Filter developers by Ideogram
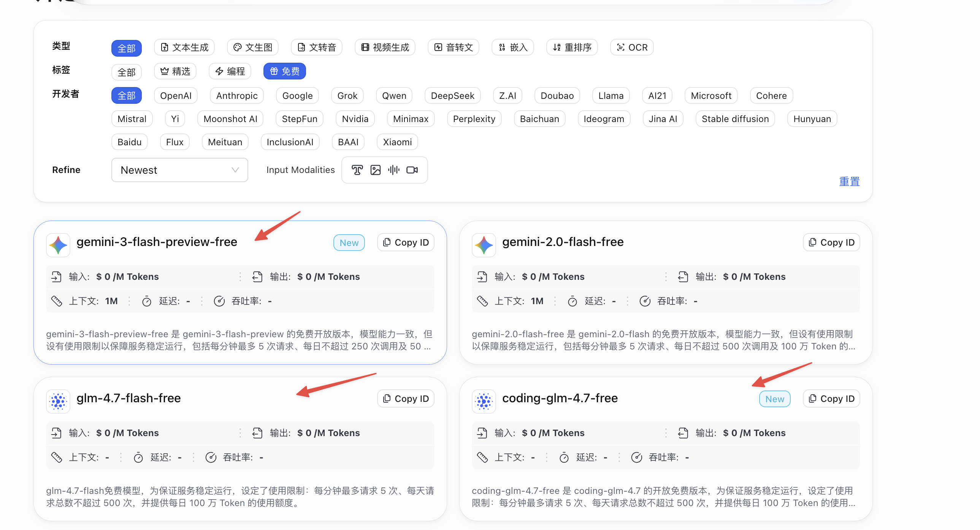The height and width of the screenshot is (530, 980). (604, 119)
